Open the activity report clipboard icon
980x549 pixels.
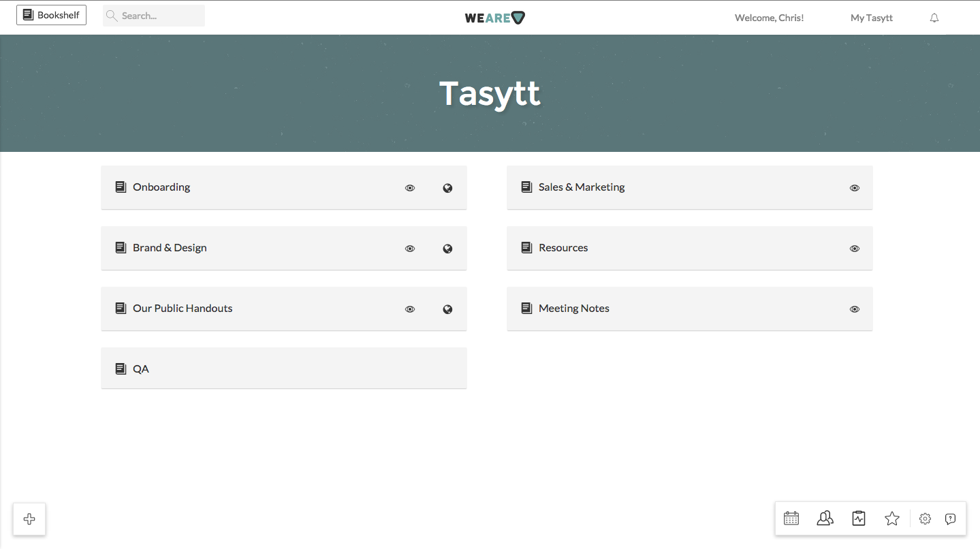[858, 518]
